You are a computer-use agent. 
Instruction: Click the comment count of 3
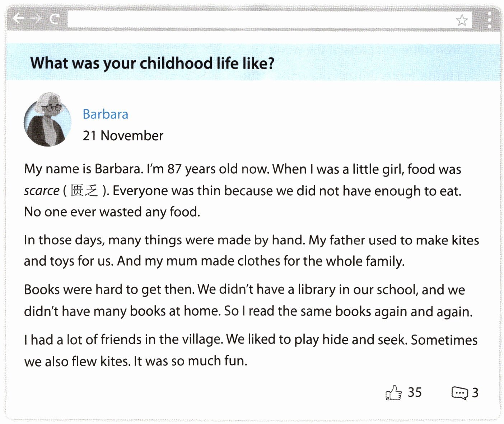click(475, 393)
